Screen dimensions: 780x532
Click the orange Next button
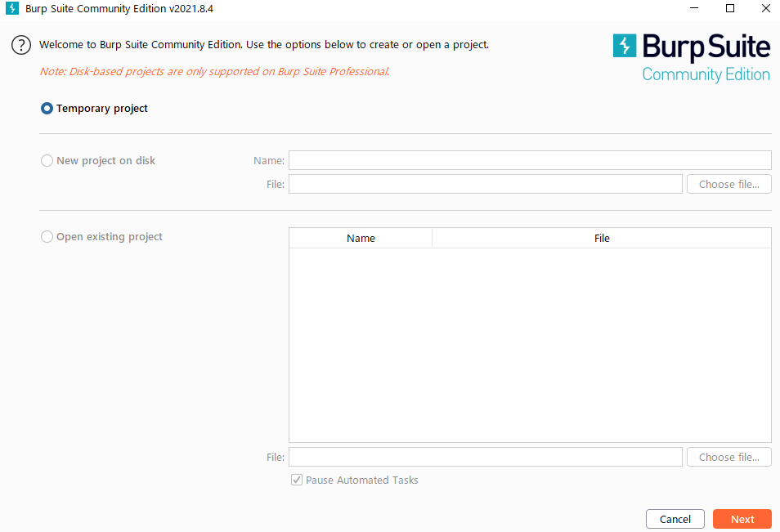click(742, 519)
